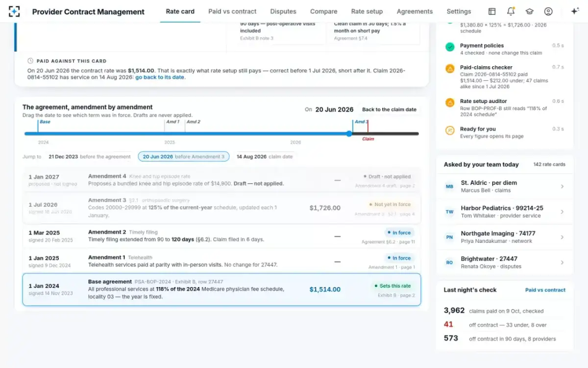Open notifications bell icon

click(511, 11)
